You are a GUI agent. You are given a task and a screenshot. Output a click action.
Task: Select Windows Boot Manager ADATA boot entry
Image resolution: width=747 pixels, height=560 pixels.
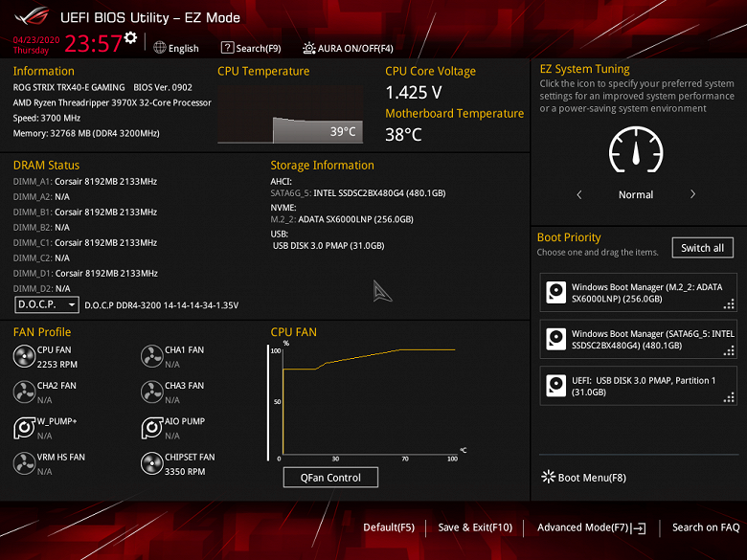pyautogui.click(x=638, y=292)
